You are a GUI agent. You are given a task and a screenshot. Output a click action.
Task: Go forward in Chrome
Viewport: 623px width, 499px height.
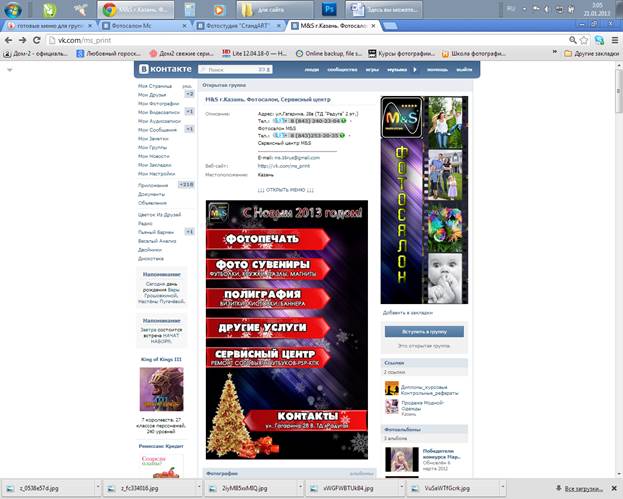(23, 40)
